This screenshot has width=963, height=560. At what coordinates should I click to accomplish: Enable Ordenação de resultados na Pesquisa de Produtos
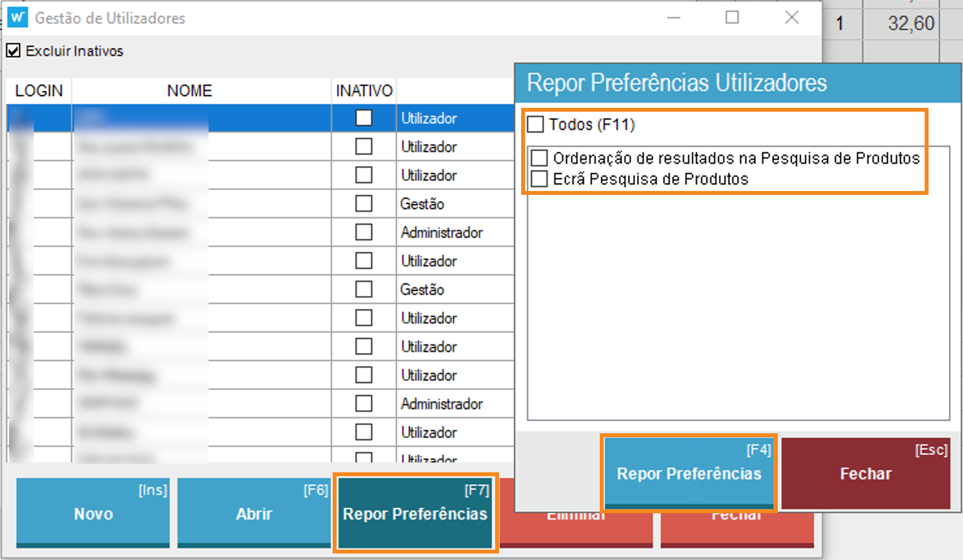coord(539,158)
